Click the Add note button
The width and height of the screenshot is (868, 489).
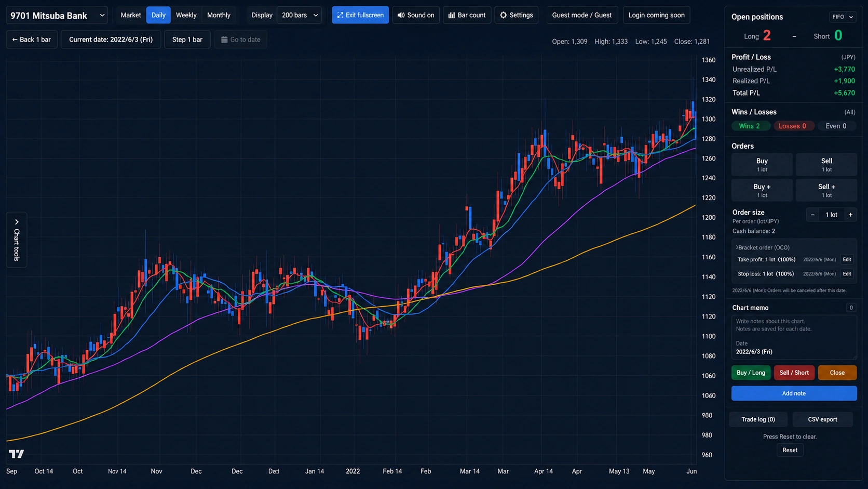point(794,393)
